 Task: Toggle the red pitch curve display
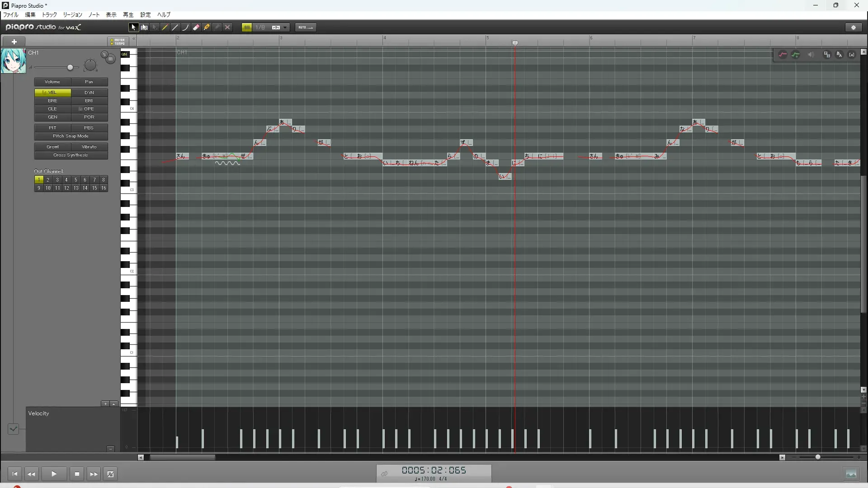coord(783,55)
